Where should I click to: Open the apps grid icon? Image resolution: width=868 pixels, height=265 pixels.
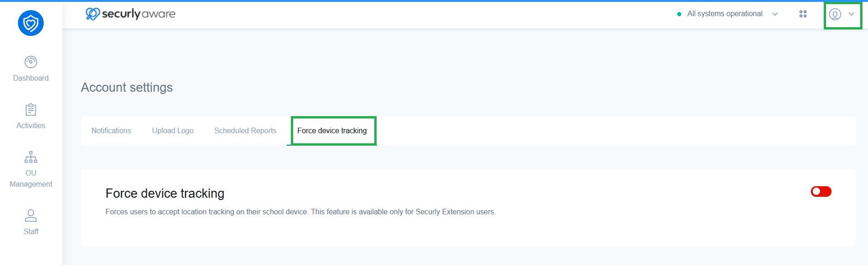coord(803,14)
